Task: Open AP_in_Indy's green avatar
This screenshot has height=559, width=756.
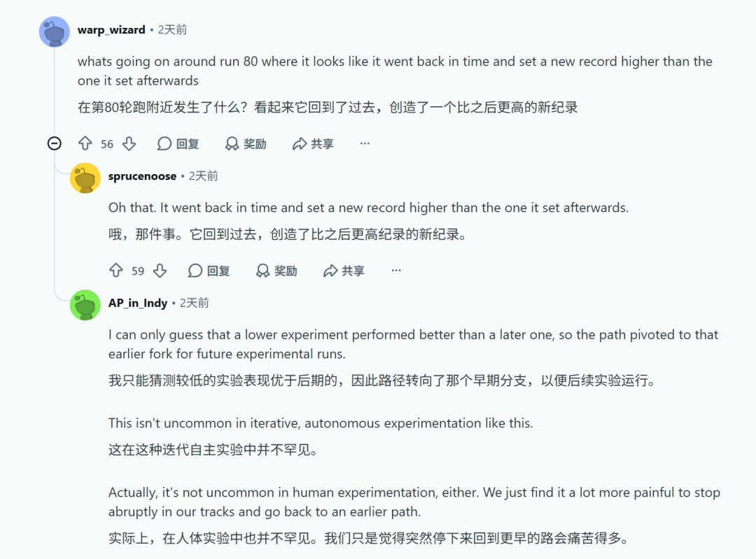Action: pyautogui.click(x=85, y=304)
